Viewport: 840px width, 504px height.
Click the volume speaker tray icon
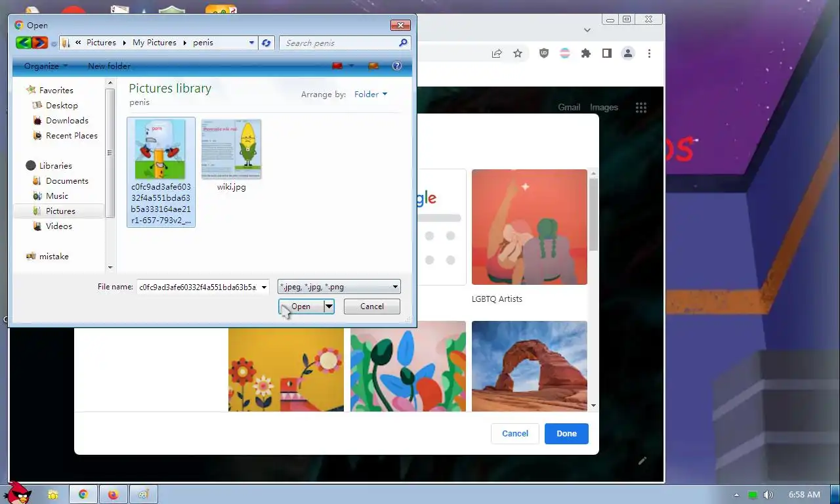[x=768, y=495]
